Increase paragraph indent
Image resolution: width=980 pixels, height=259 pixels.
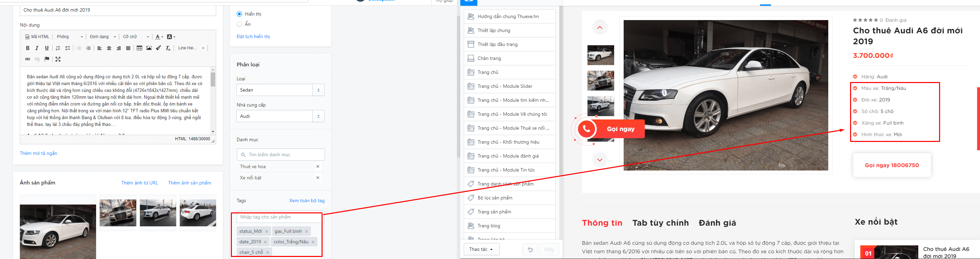(x=89, y=48)
